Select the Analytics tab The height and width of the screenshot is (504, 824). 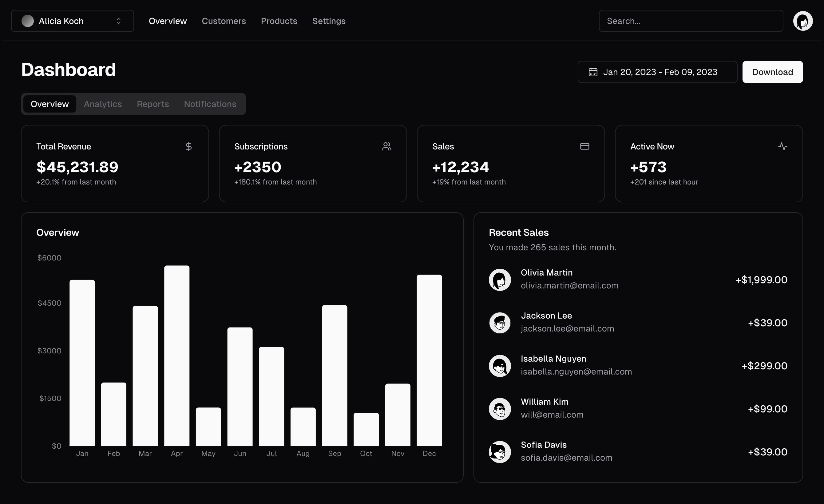102,104
